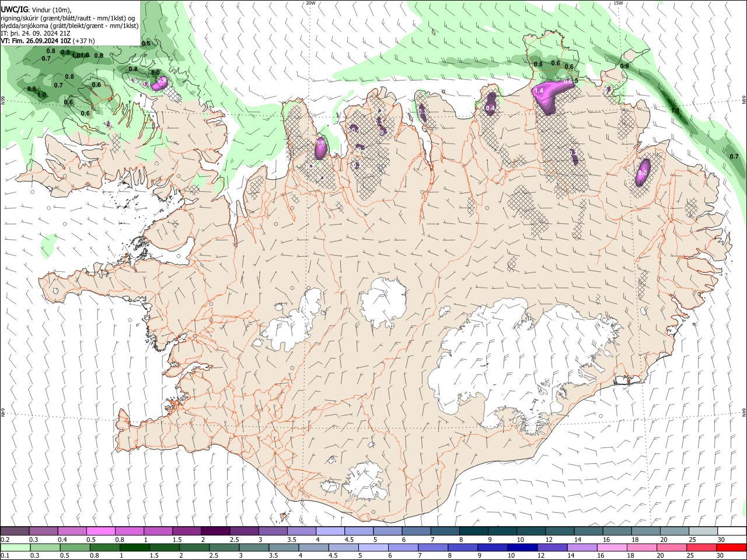Click the white 30 swatch in upper legend row
The width and height of the screenshot is (747, 560).
point(731,531)
